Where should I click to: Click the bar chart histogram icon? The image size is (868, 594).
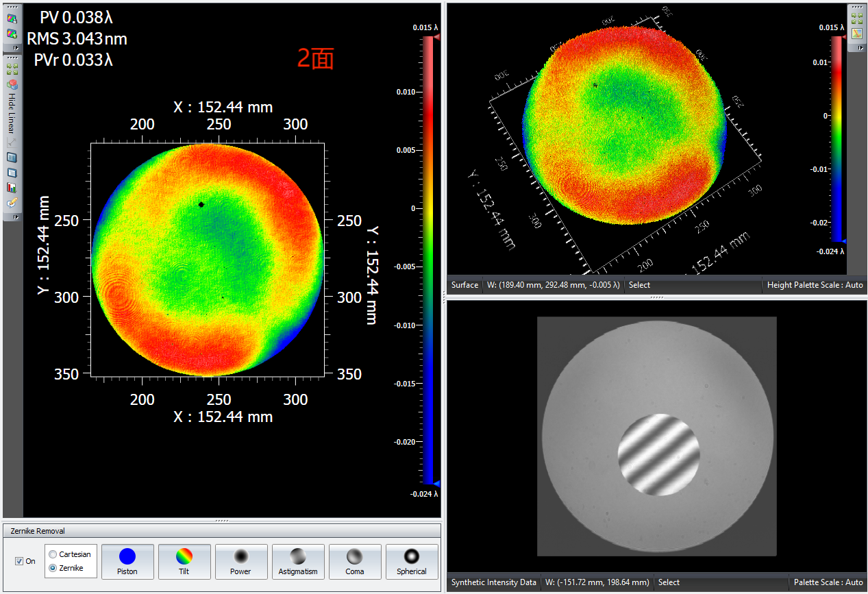[x=12, y=187]
